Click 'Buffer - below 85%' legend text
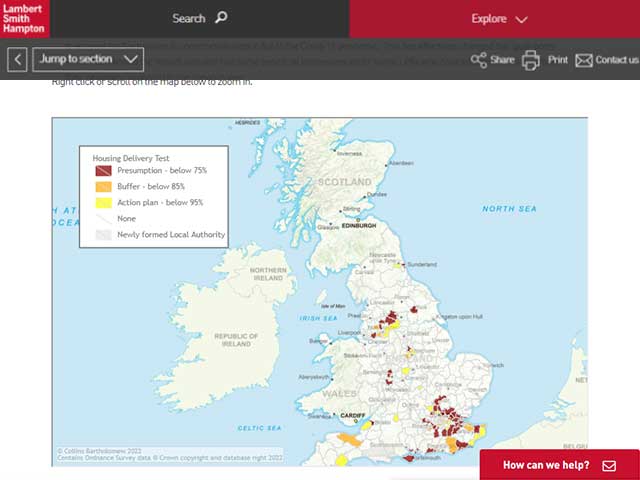The width and height of the screenshot is (640, 480). pyautogui.click(x=151, y=187)
